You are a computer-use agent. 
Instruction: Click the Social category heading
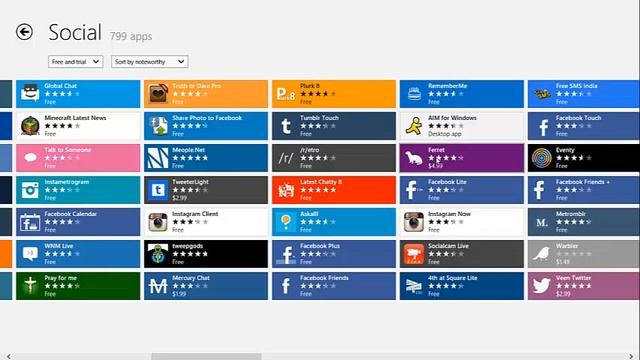(75, 32)
